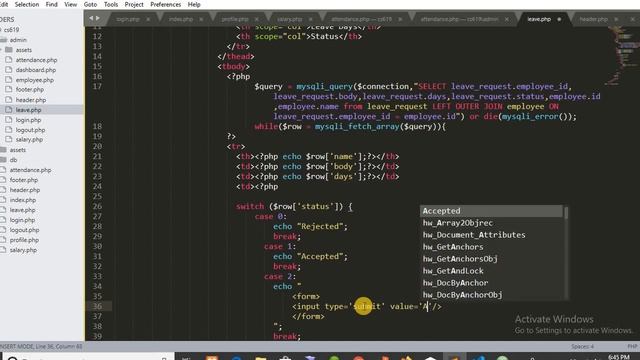Close the profile.php tab
The height and width of the screenshot is (360, 640).
256,19
